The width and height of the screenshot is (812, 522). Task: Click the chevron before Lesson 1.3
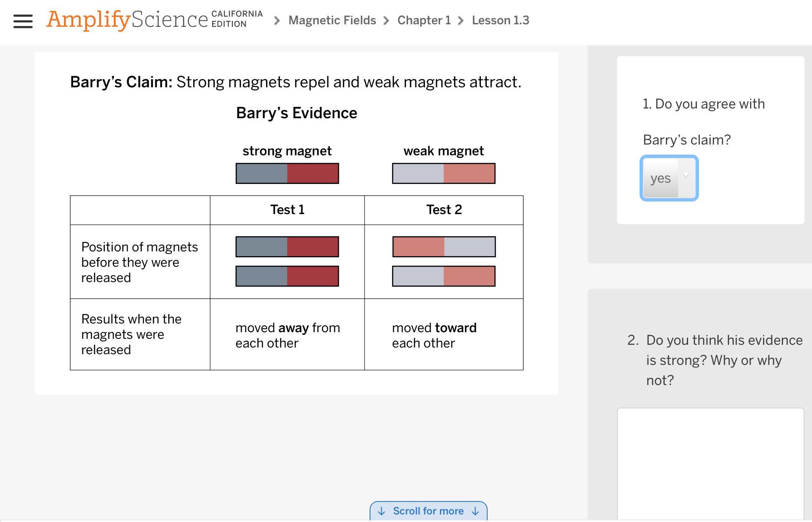coord(461,21)
